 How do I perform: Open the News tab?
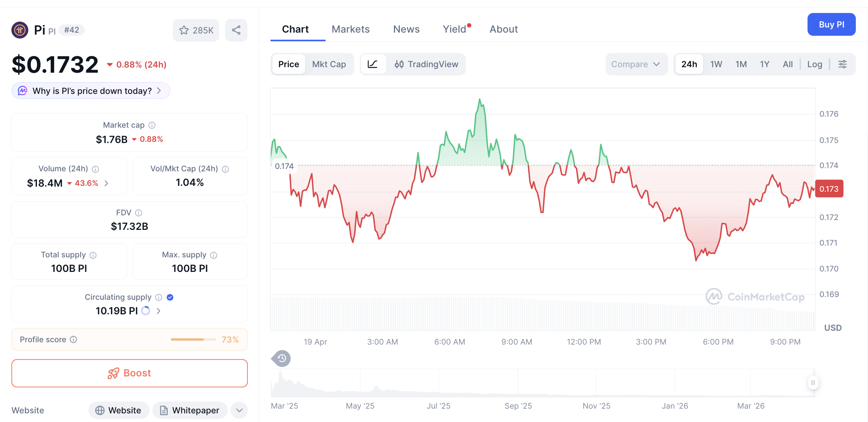point(407,29)
